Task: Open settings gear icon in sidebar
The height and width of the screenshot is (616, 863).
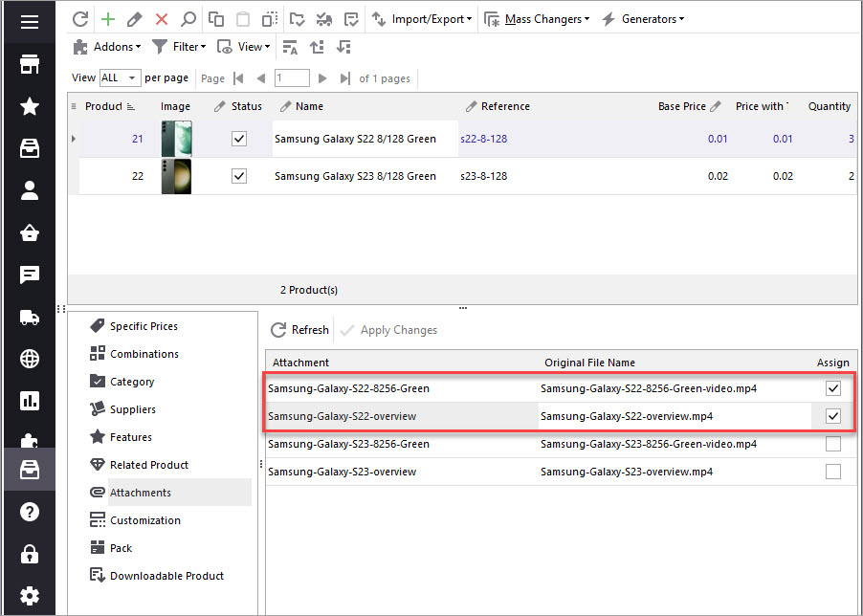Action: (29, 596)
